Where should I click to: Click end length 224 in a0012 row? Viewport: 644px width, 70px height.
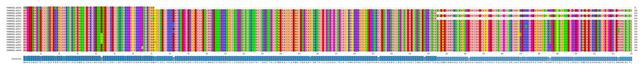[x=636, y=18]
